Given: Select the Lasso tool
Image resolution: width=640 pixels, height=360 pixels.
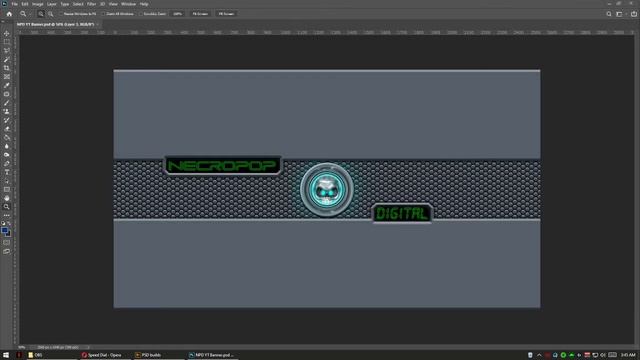Looking at the screenshot, I should (7, 51).
